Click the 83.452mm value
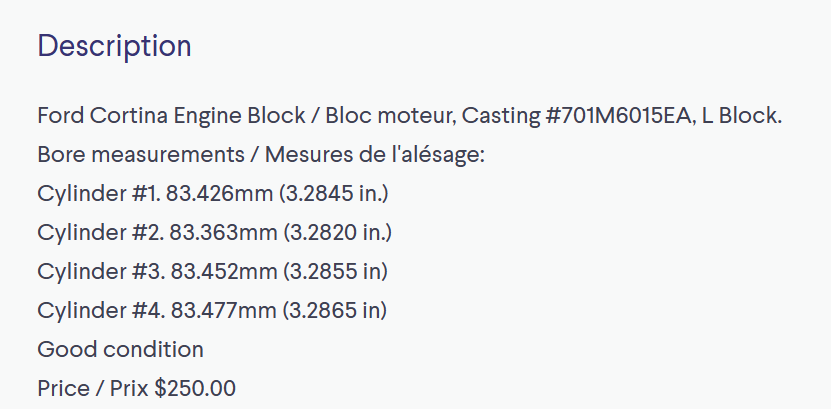831x409 pixels. (x=224, y=271)
